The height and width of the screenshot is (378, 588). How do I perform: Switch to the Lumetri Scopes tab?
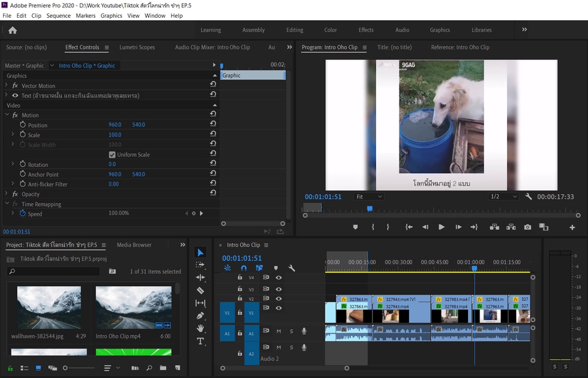point(137,47)
